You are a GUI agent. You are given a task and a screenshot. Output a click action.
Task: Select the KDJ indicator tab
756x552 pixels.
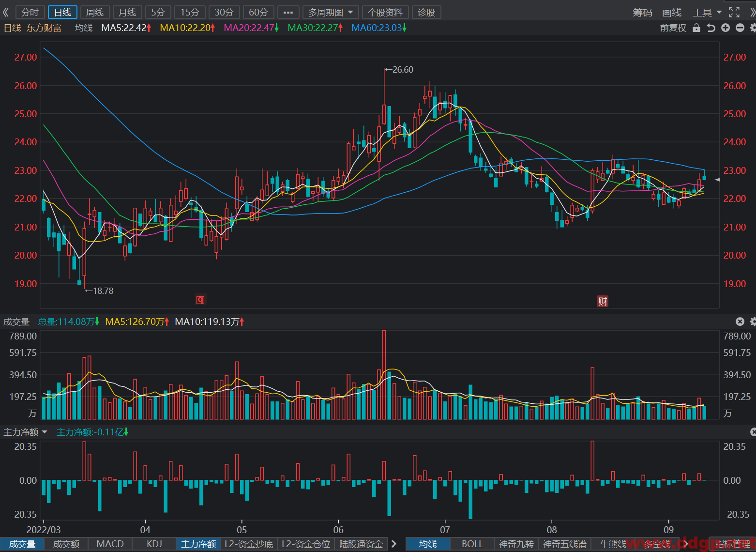point(154,544)
